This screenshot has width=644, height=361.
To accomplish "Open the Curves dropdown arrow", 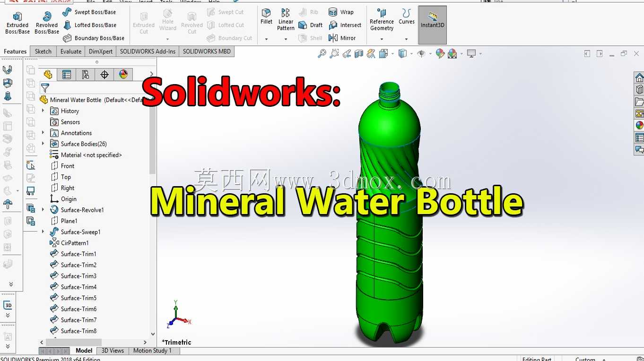I will pyautogui.click(x=407, y=39).
